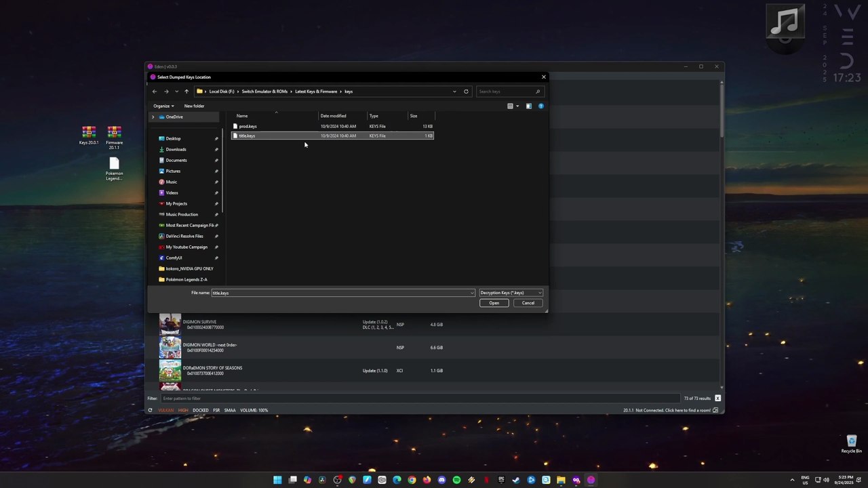This screenshot has height=488, width=868.
Task: Adjust the VOLUME: 100% control
Action: (254, 410)
